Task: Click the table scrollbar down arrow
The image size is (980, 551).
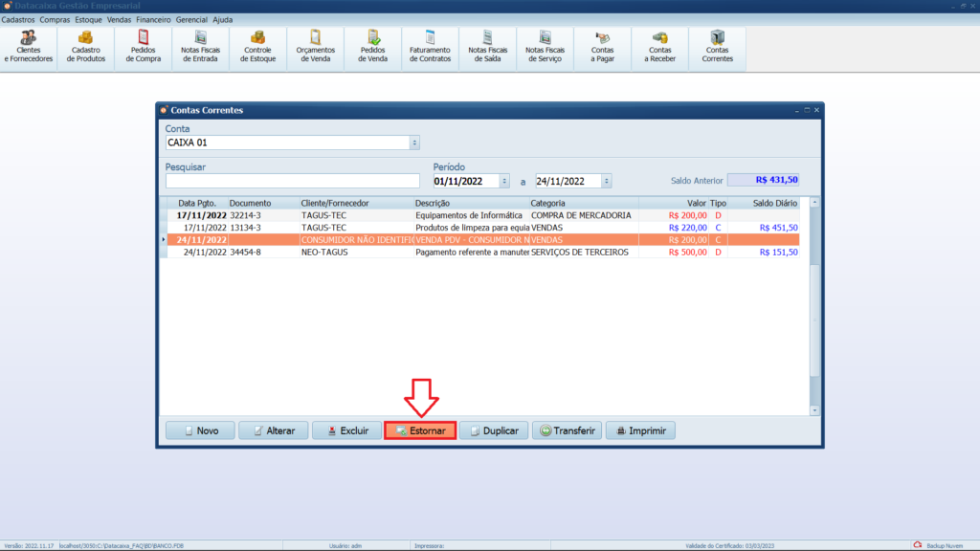Action: 814,410
